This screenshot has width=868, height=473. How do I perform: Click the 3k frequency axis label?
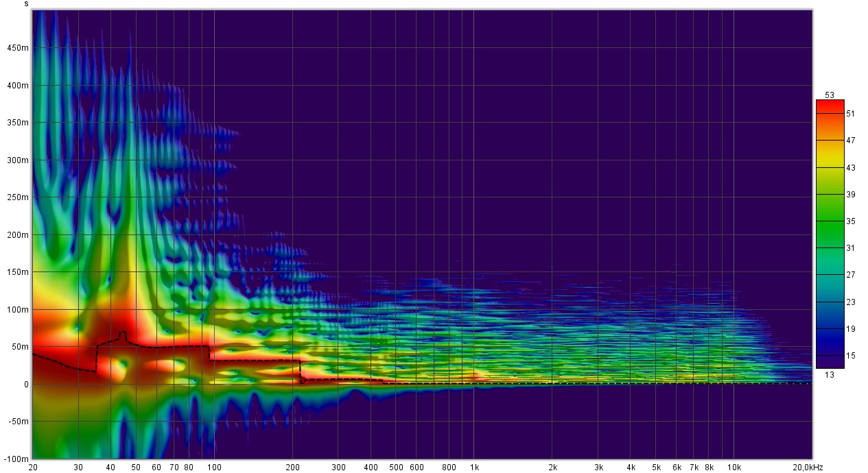pyautogui.click(x=598, y=468)
